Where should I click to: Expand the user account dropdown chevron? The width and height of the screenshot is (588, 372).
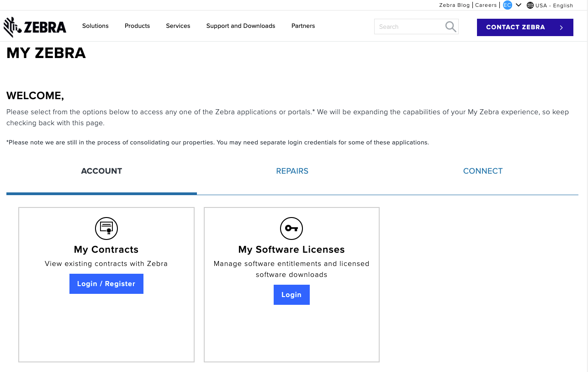519,5
